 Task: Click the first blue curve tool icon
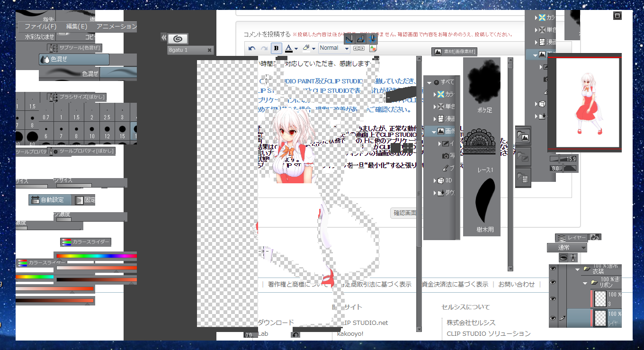(x=349, y=38)
